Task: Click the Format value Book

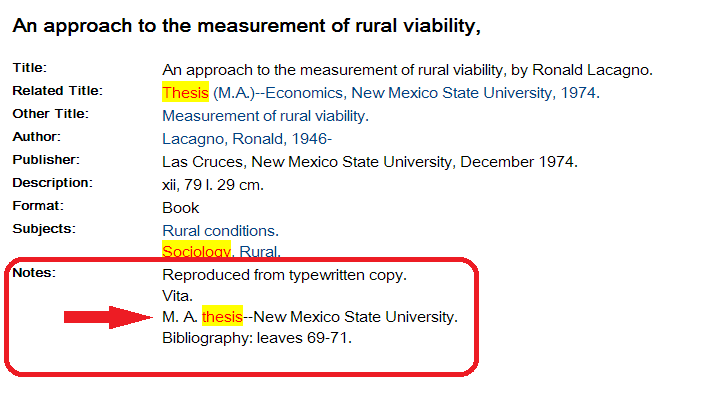Action: (180, 208)
